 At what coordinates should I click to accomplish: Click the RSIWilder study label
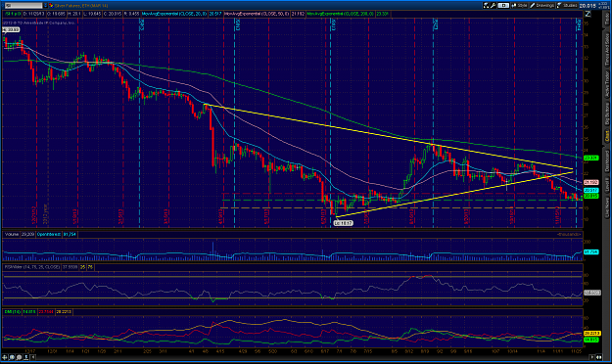(x=32, y=267)
